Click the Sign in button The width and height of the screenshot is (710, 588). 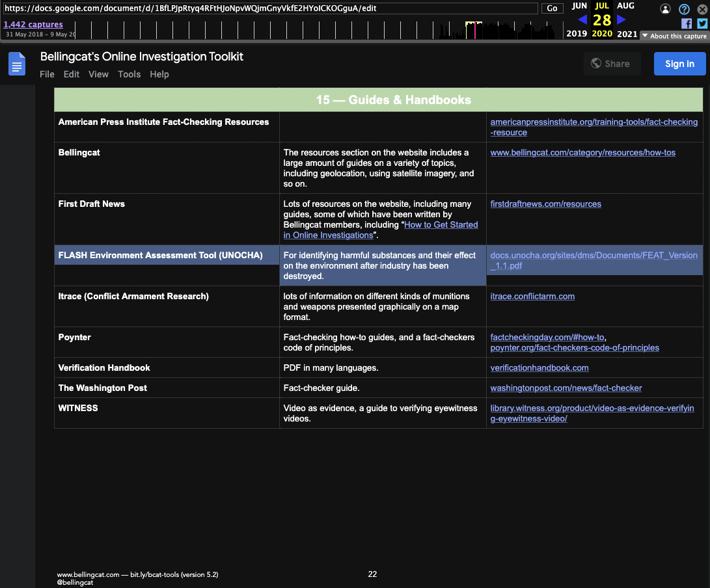(679, 64)
